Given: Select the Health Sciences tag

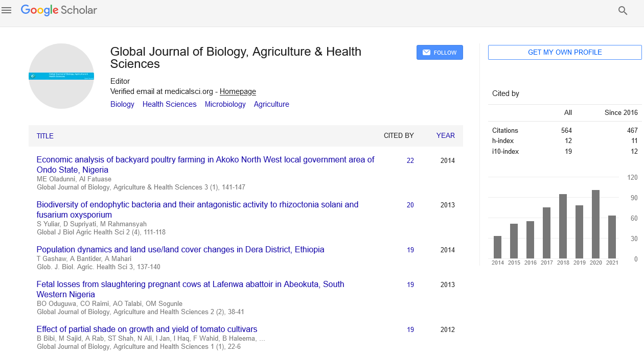Looking at the screenshot, I should 169,104.
